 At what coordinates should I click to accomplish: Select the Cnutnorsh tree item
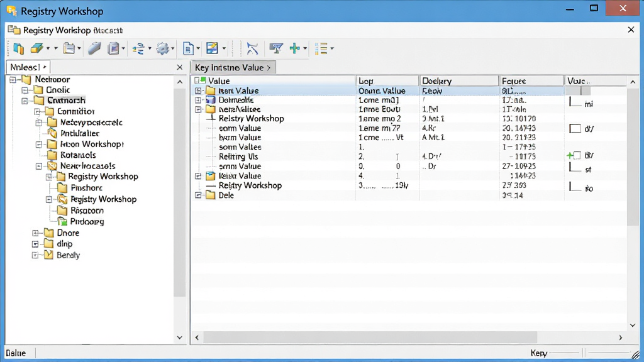coord(66,100)
